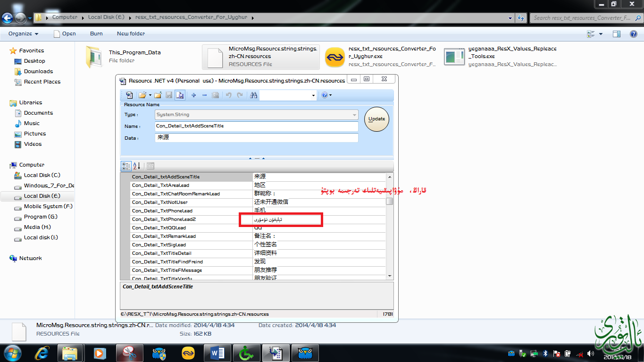
Task: Toggle the preview pane icon
Action: (616, 34)
